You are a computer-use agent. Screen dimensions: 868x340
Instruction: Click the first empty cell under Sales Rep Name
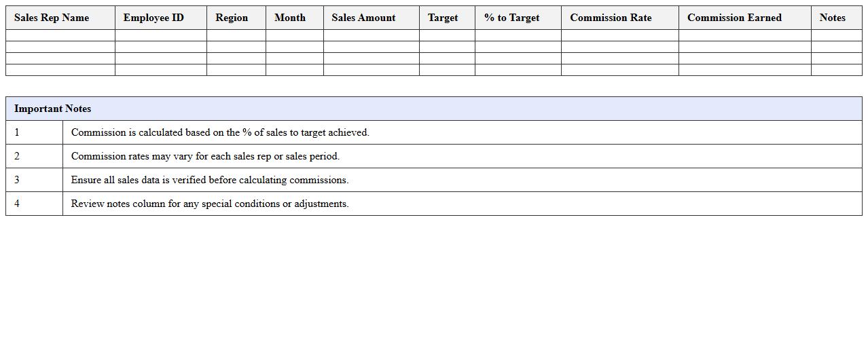(60, 35)
